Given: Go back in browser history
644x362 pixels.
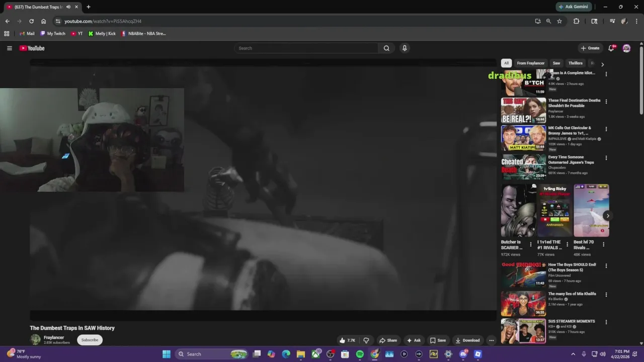Looking at the screenshot, I should (7, 21).
